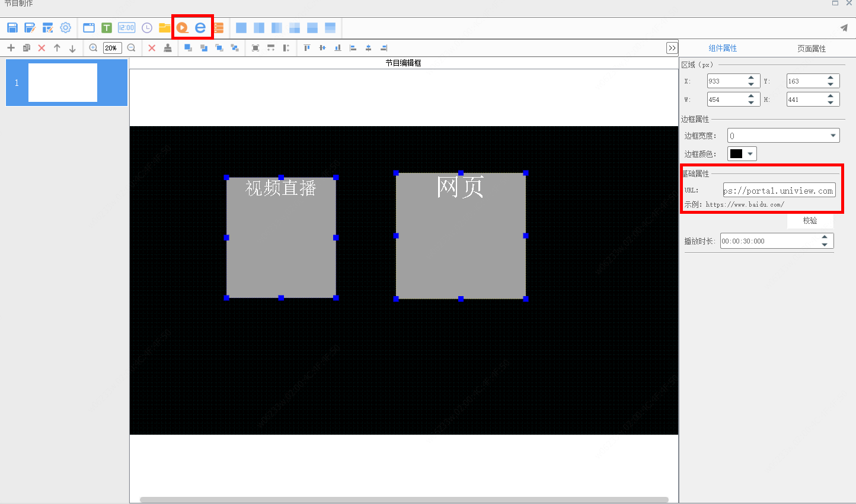Image resolution: width=856 pixels, height=504 pixels.
Task: Move page up with up arrow
Action: coord(57,48)
